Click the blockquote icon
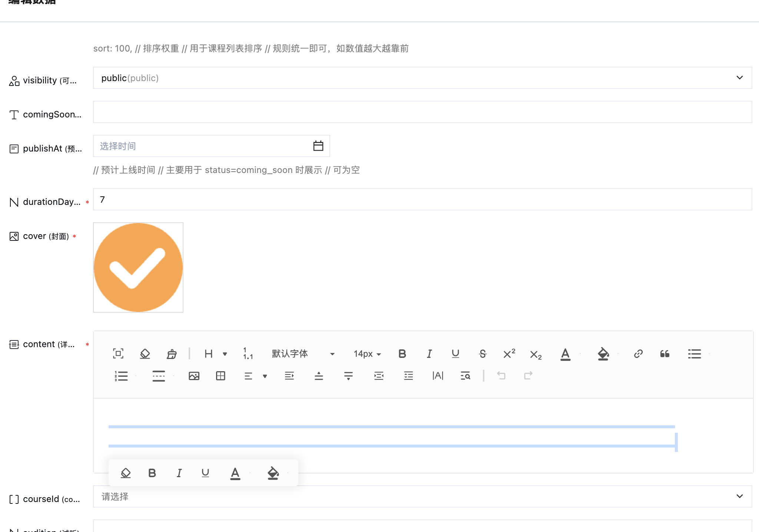The height and width of the screenshot is (532, 759). coord(665,354)
